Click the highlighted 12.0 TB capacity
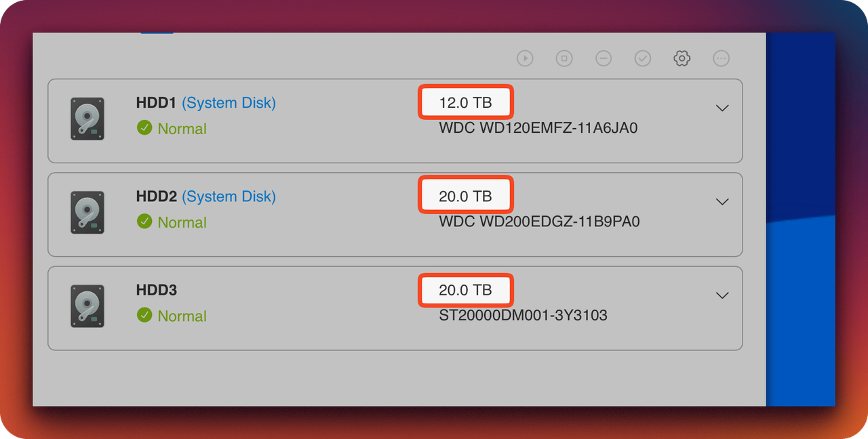Screen dimensions: 868x439 [x=465, y=102]
